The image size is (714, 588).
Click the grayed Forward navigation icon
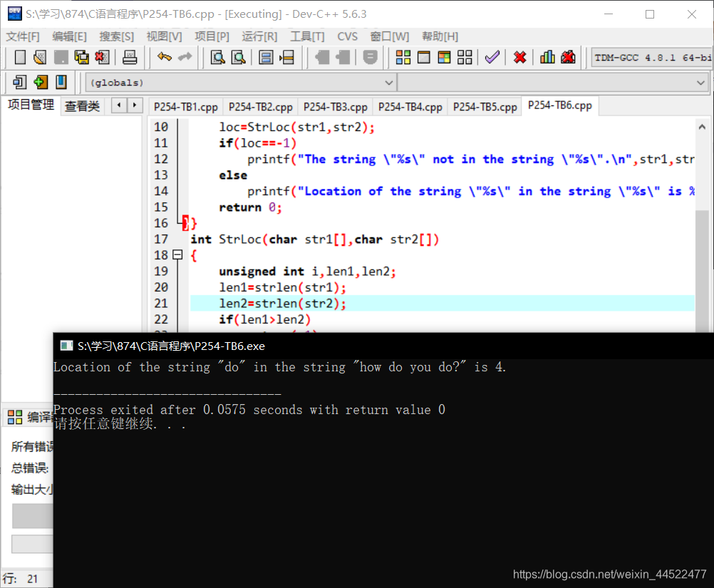343,58
